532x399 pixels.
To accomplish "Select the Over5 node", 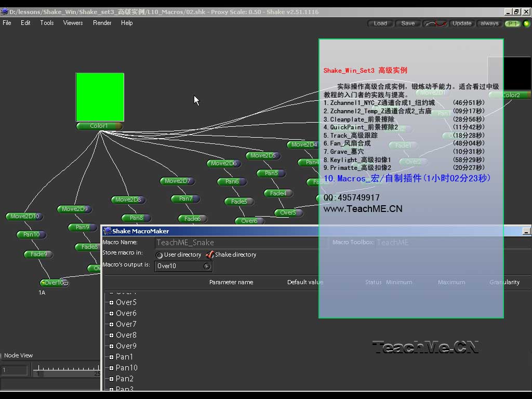I will click(288, 212).
